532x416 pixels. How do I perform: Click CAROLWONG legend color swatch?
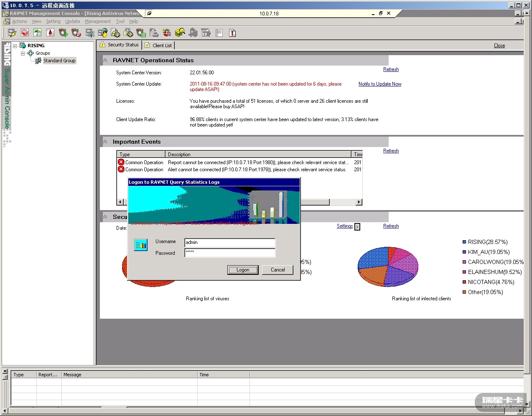[464, 262]
